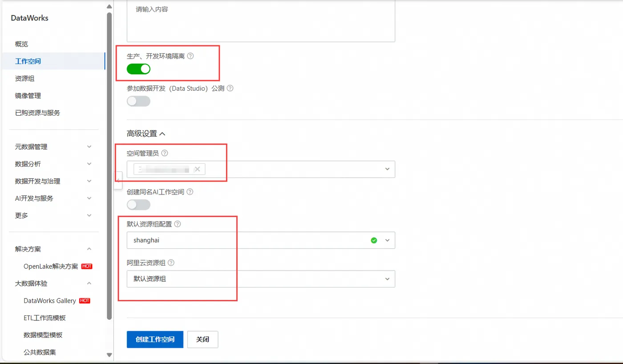Image resolution: width=623 pixels, height=364 pixels.
Task: Open OpenLake解决方案 in the sidebar
Action: pyautogui.click(x=51, y=267)
